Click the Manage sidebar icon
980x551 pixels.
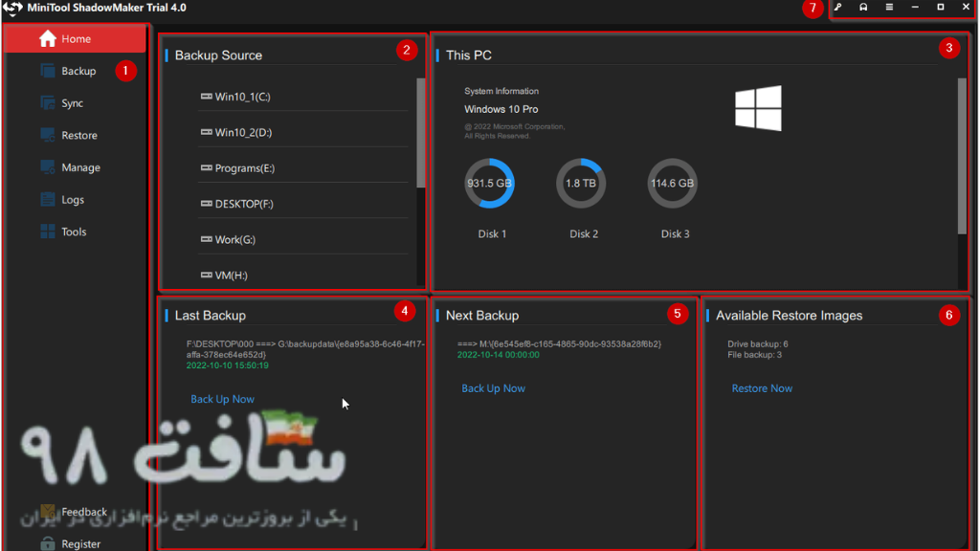48,166
